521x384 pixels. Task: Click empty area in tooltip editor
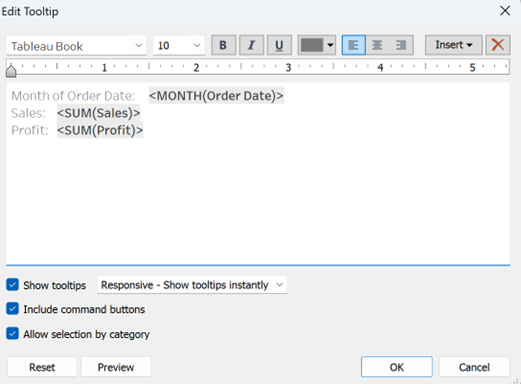(258, 200)
